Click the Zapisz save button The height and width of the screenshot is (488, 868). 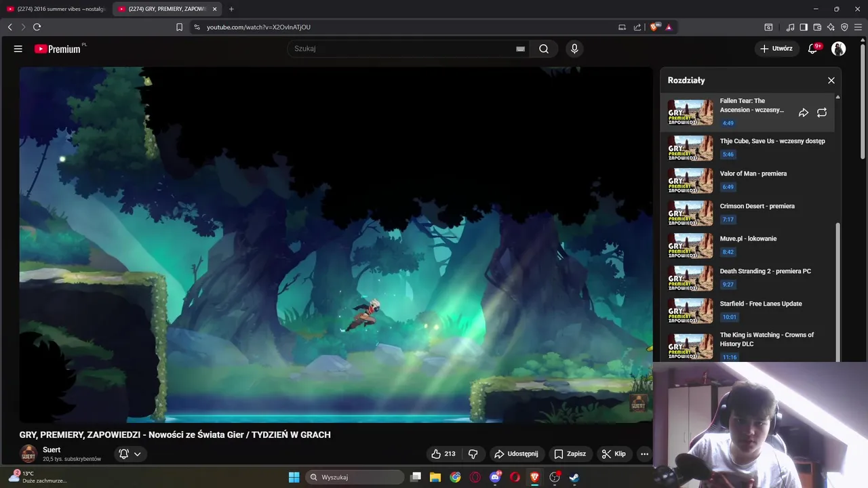(570, 454)
